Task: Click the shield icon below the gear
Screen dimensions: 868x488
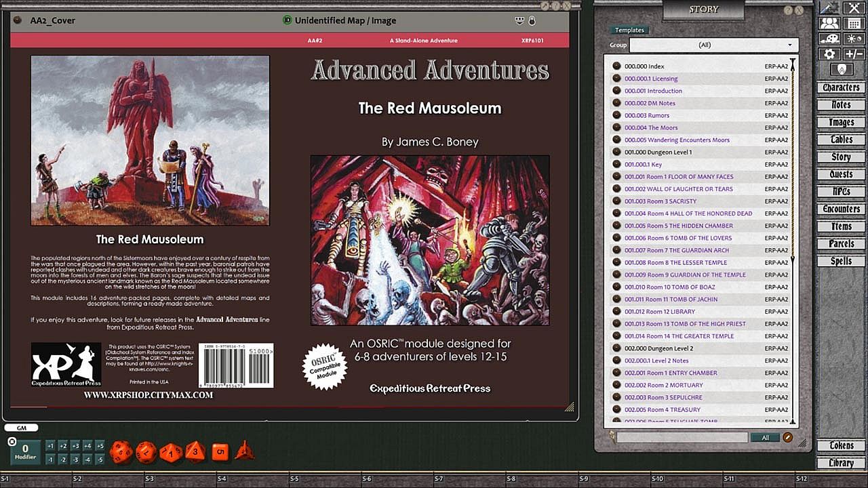Action: click(x=842, y=69)
